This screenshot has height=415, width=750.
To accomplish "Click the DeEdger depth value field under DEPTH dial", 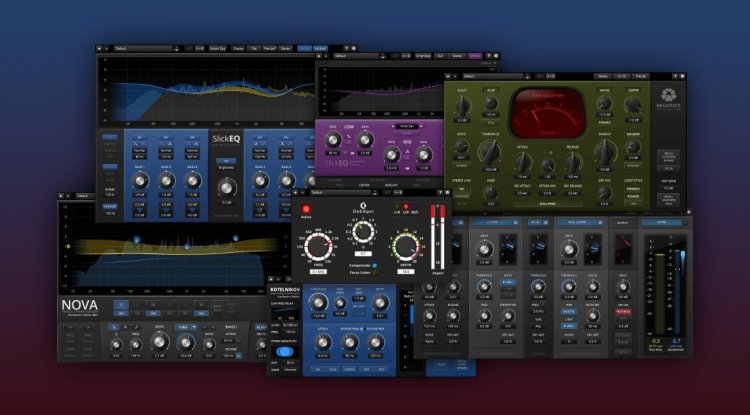I will (x=405, y=272).
